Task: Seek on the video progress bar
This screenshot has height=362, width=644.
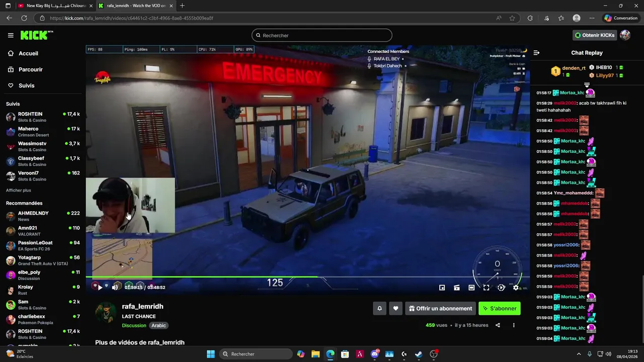Action: (x=307, y=277)
